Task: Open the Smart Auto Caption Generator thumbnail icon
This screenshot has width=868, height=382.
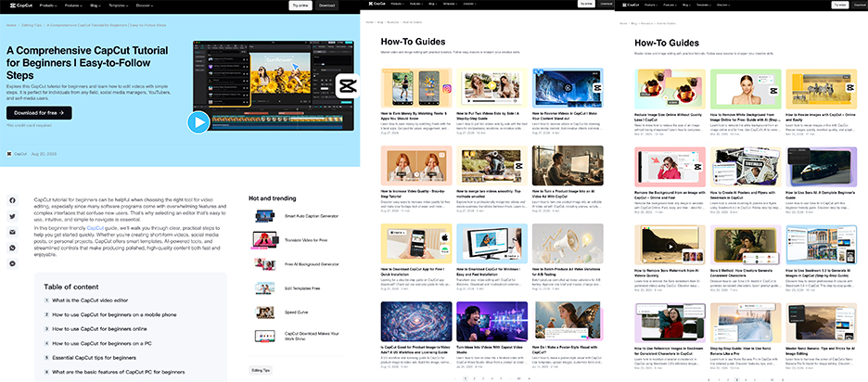Action: pos(264,216)
